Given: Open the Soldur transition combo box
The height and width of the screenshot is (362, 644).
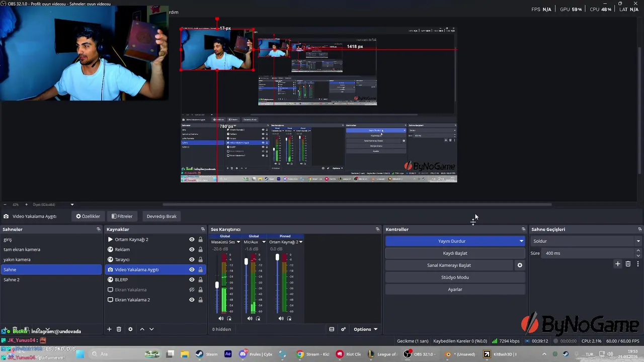Looking at the screenshot, I should click(586, 241).
